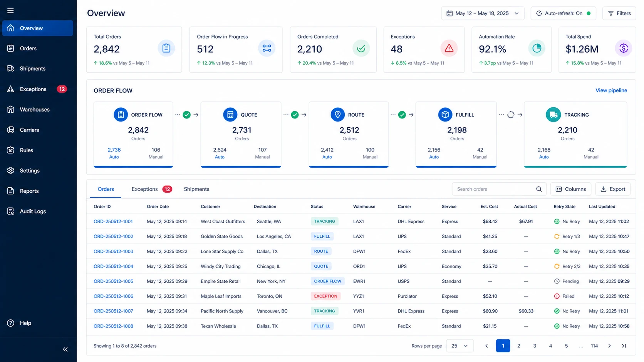Open Rules in the sidebar
Screen dimensions: 644x362
[38, 150]
